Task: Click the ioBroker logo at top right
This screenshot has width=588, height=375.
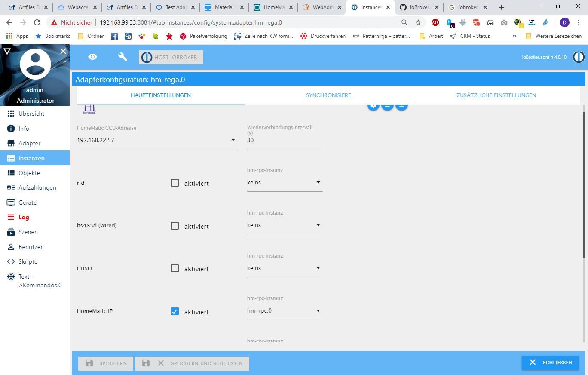Action: coord(579,57)
